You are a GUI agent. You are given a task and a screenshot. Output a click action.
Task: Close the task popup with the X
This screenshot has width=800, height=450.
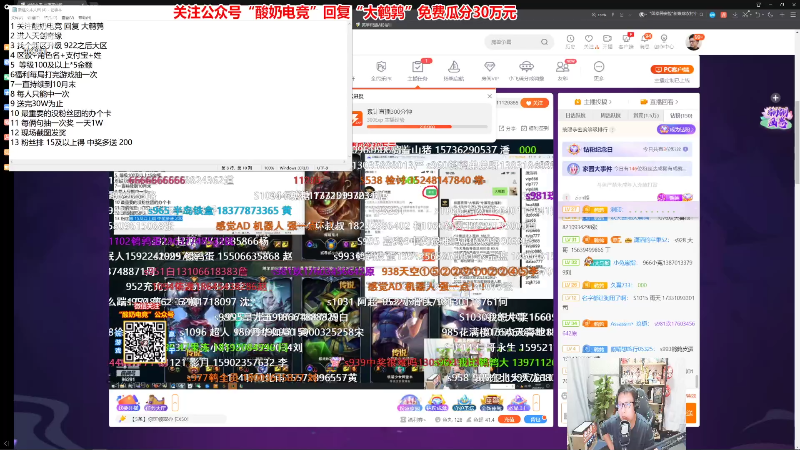(x=490, y=96)
